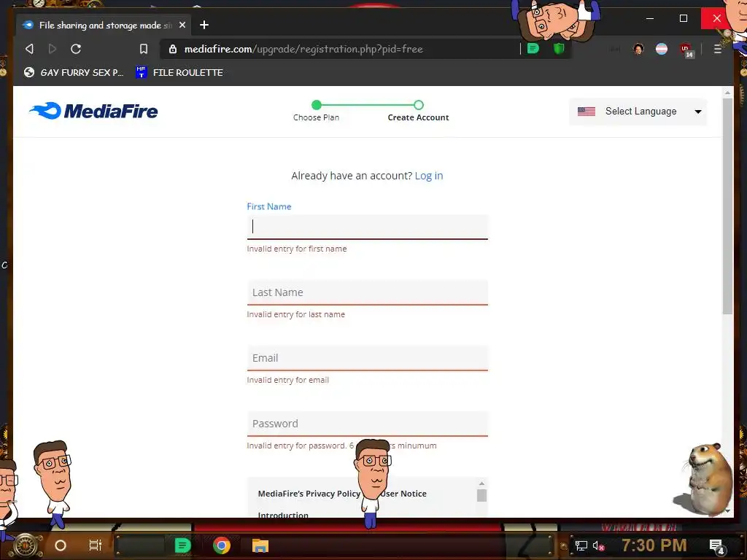Click the mediafire.com address bar URL
Screen dimensions: 747x560
click(x=303, y=49)
